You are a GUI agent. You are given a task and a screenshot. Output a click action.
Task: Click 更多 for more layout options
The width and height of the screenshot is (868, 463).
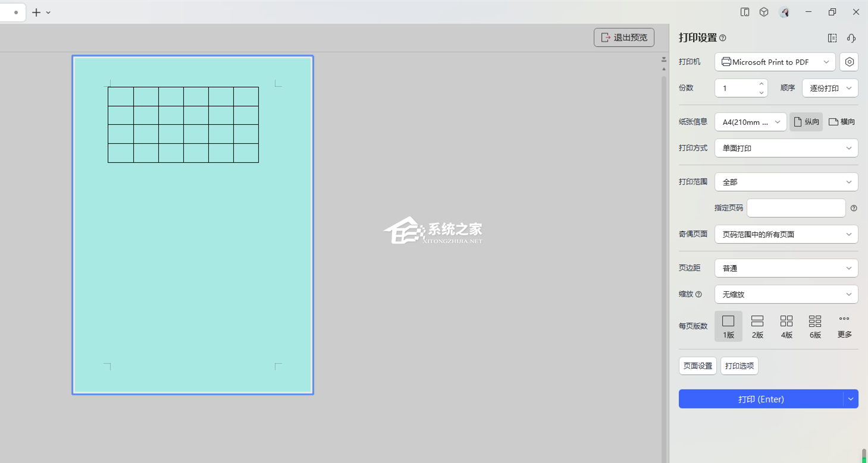coord(845,326)
